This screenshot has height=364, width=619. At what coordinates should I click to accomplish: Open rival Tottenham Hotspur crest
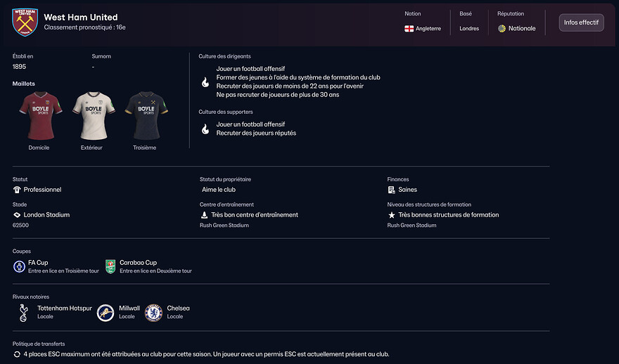click(x=24, y=313)
